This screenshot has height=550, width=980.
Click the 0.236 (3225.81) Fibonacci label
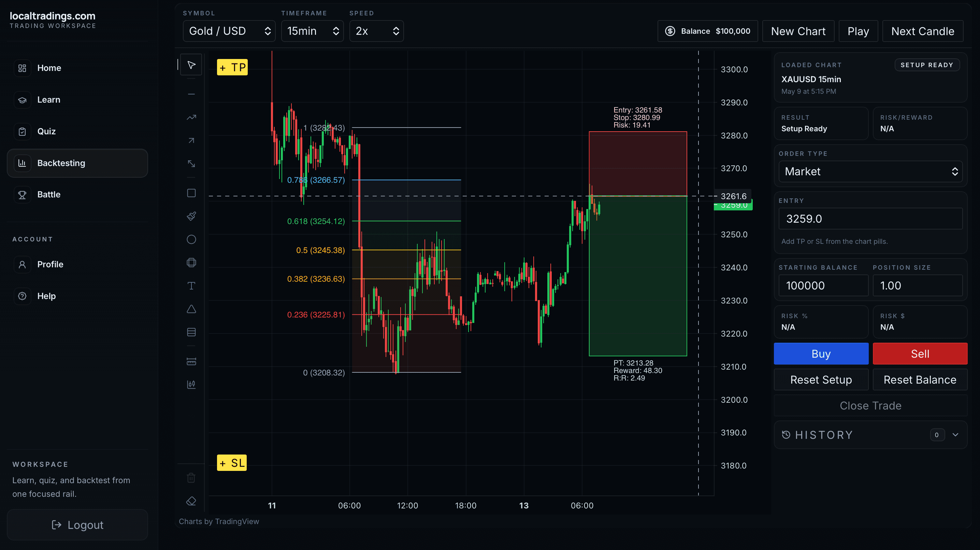coord(316,314)
